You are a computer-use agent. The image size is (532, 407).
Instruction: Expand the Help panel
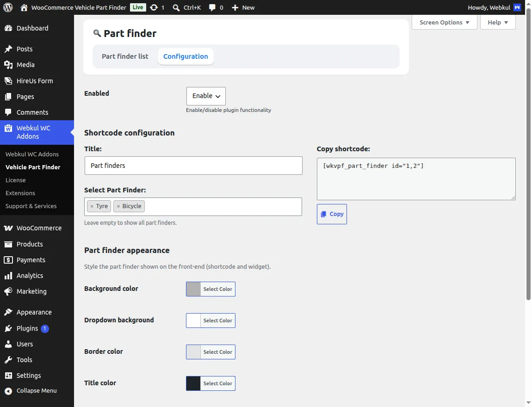point(498,22)
